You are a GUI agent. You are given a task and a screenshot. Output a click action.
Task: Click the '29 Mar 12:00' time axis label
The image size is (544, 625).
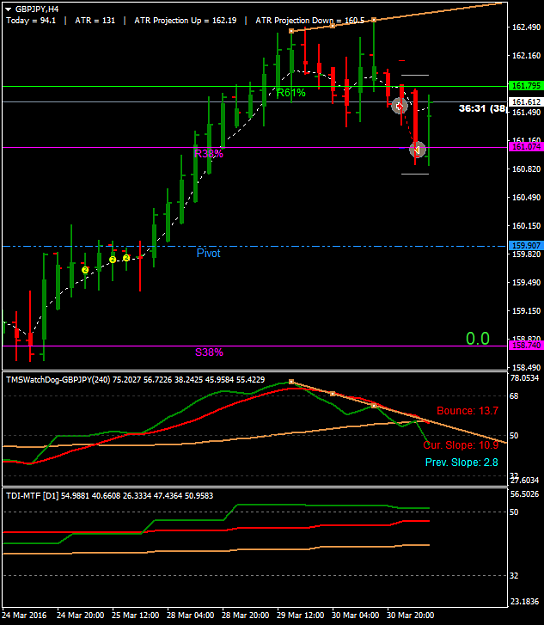coord(300,615)
